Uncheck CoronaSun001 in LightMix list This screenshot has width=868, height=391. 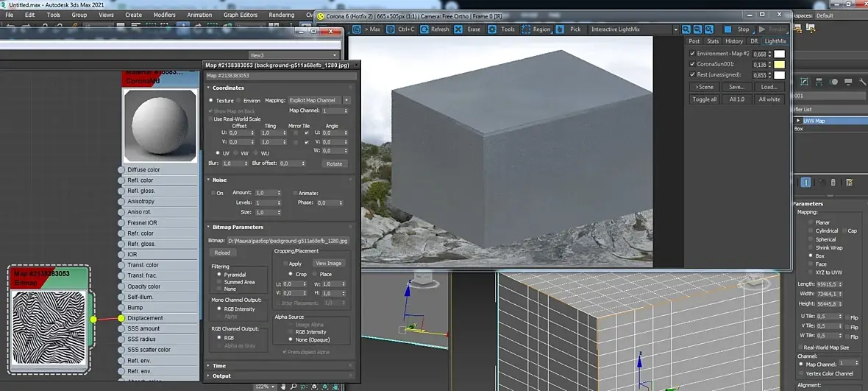click(692, 64)
